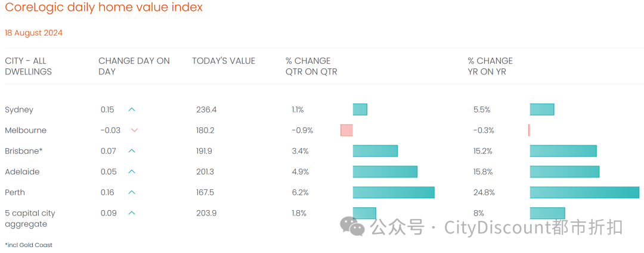Click Adelaide's green up arrow icon
Viewport: 644px width, 253px height.
(132, 171)
